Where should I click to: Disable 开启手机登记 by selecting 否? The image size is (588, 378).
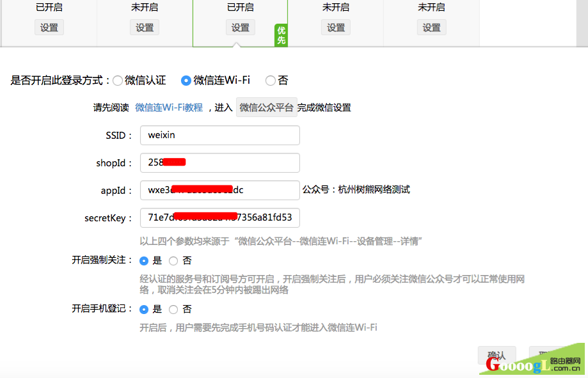tap(173, 309)
